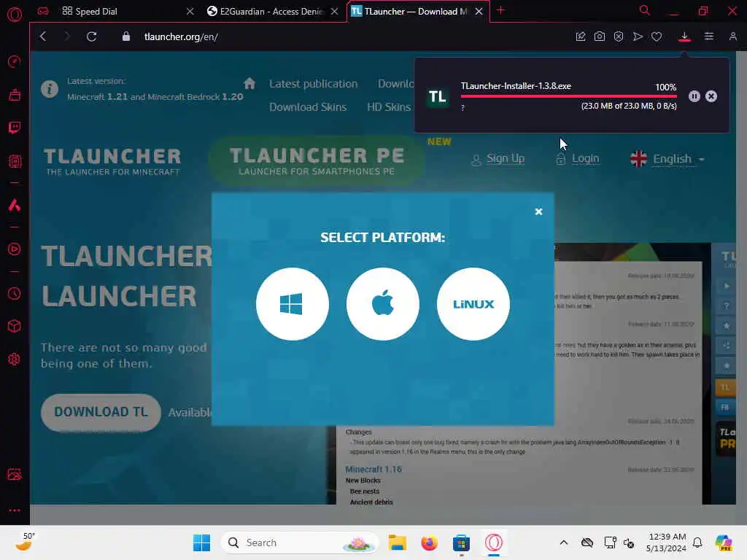Click the sidebar three-dots more button
Viewport: 747px width, 560px height.
(x=15, y=510)
